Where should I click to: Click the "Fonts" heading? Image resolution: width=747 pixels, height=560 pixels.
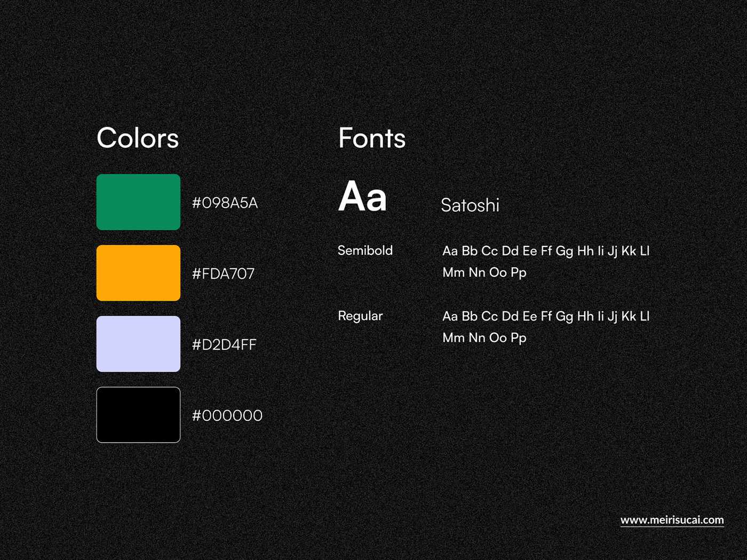click(372, 138)
